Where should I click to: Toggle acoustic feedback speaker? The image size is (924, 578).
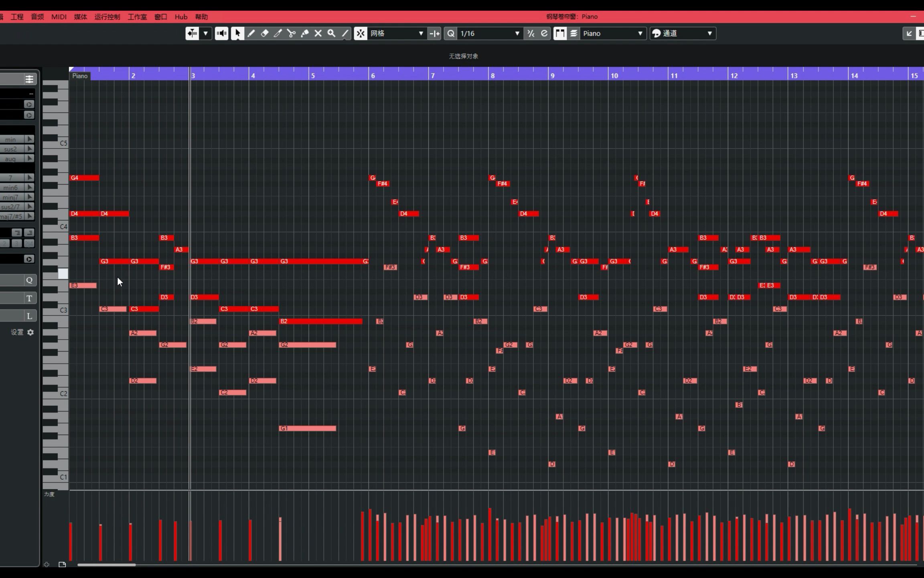[x=222, y=33]
